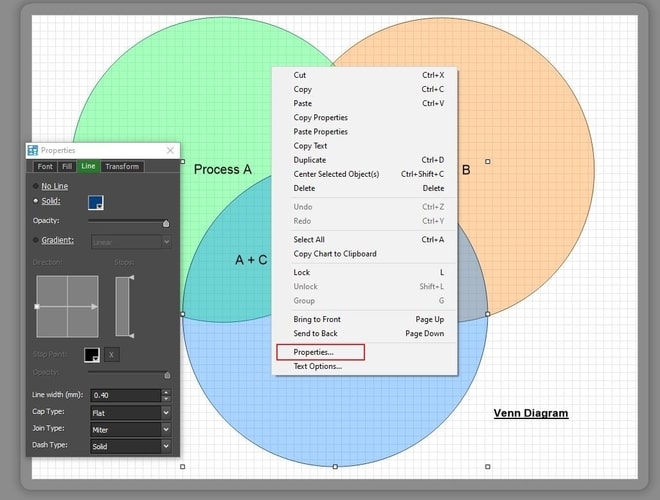
Task: Open the Dash Type dropdown
Action: [x=131, y=446]
